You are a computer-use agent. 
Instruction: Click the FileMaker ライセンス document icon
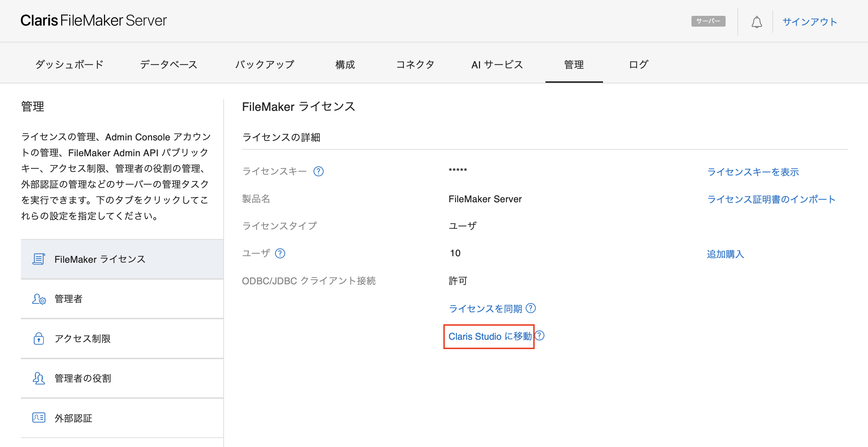pyautogui.click(x=39, y=259)
